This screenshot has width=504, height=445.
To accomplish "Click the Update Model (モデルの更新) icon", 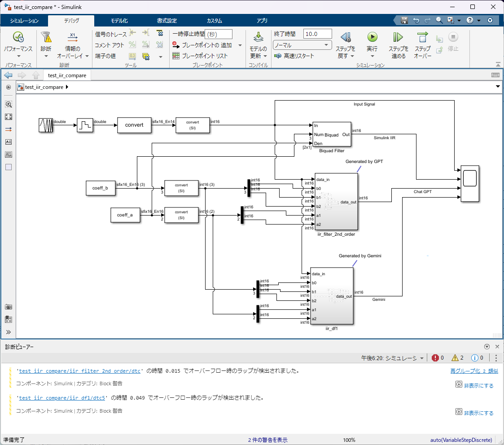I will [x=258, y=37].
